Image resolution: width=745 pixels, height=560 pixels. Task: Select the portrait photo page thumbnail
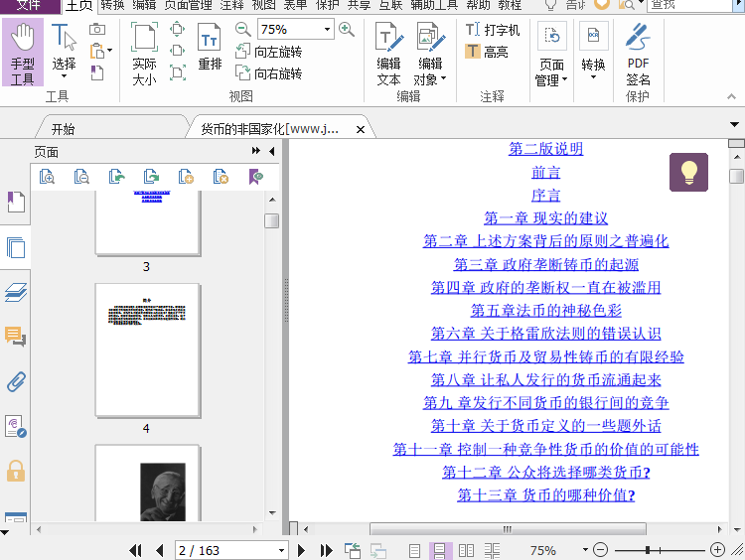(147, 484)
